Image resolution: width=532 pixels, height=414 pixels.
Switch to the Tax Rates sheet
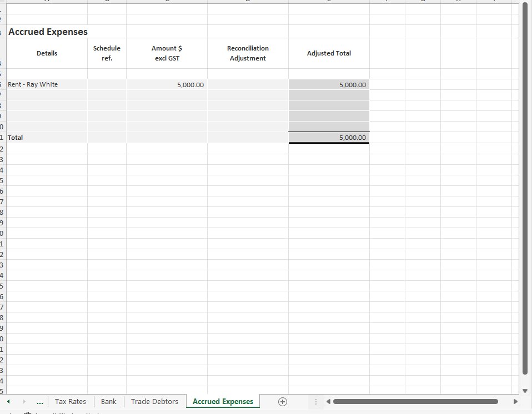pyautogui.click(x=71, y=401)
